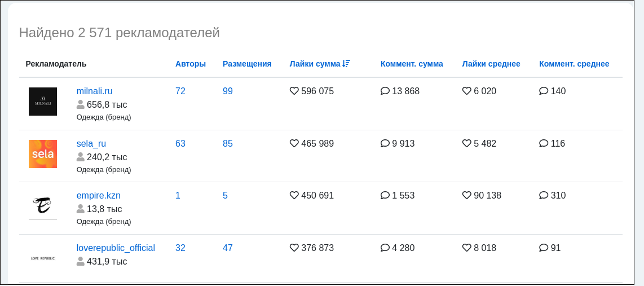This screenshot has width=644, height=286.
Task: Click the heart icon beside 596 075
Action: pyautogui.click(x=294, y=91)
